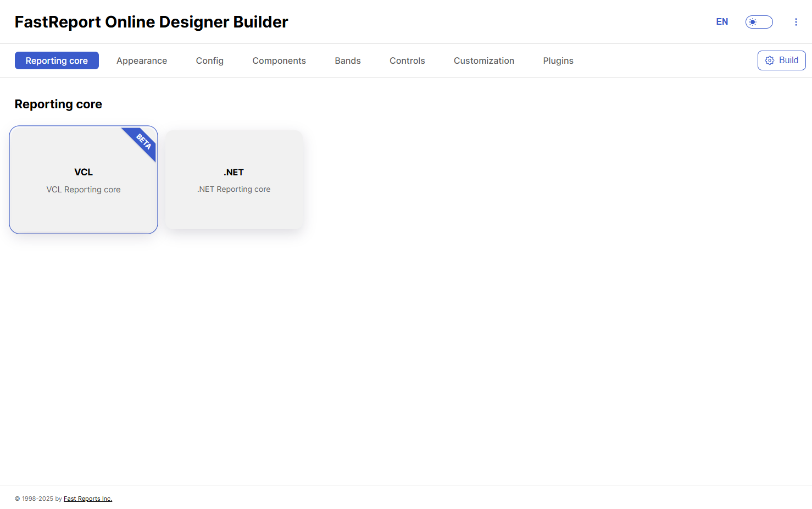The height and width of the screenshot is (509, 812).
Task: Choose the .NET Reporting core card
Action: pos(234,180)
